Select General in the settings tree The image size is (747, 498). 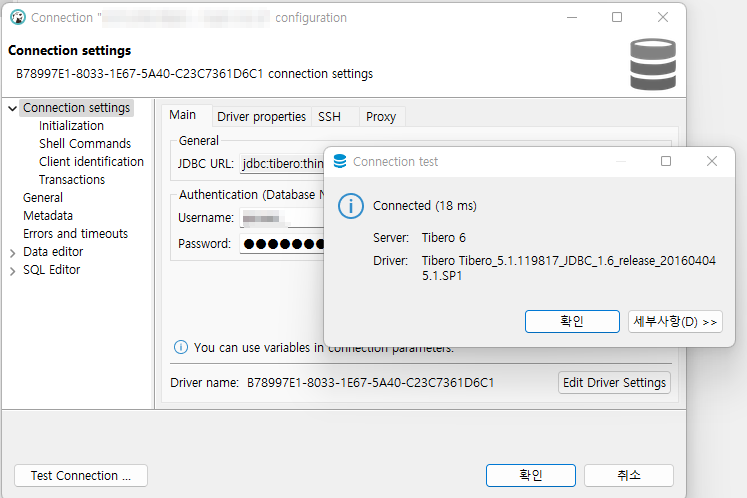pos(43,198)
